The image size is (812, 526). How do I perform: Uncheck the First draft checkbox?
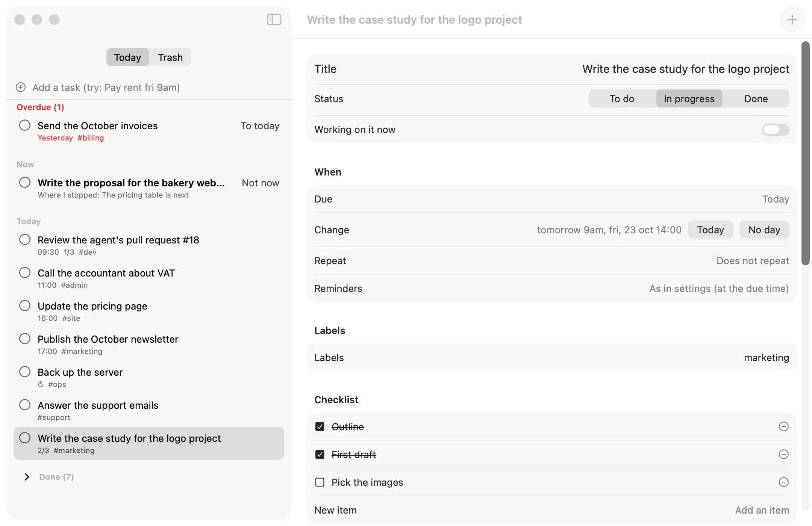(x=320, y=454)
